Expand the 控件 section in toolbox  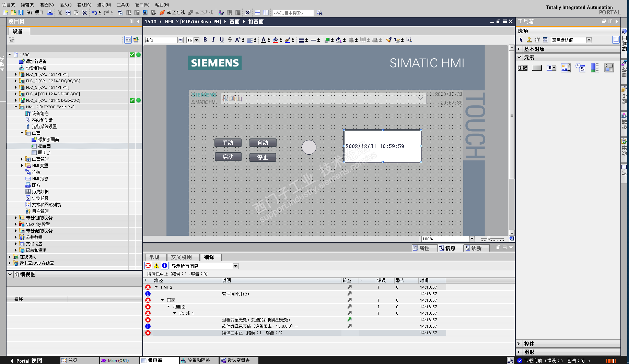tap(519, 344)
